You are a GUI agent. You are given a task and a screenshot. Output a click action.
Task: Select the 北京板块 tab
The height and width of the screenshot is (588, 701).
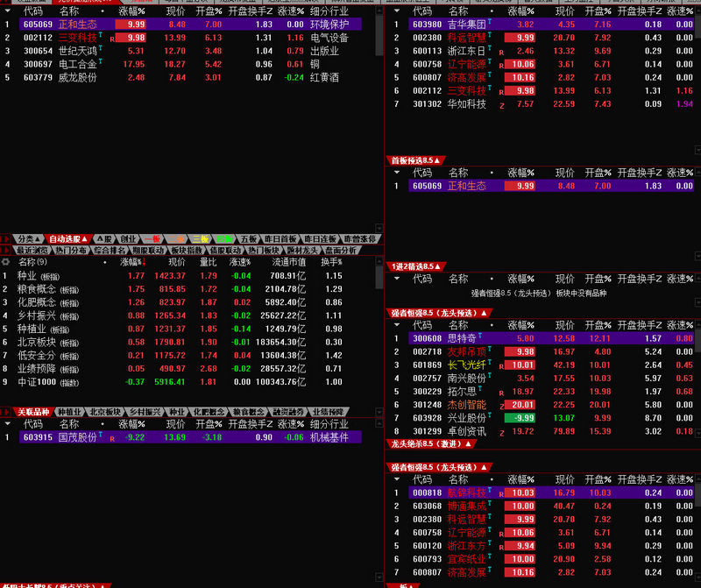click(105, 412)
